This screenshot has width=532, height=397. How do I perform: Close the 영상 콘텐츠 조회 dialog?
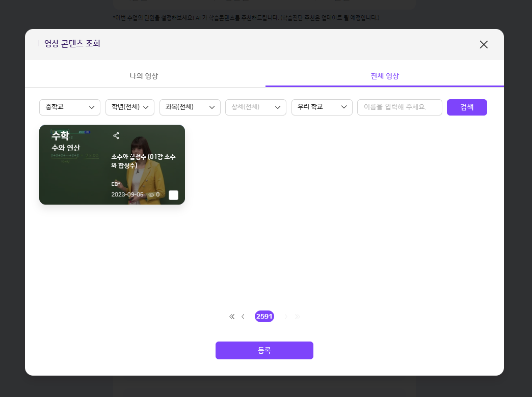click(484, 44)
